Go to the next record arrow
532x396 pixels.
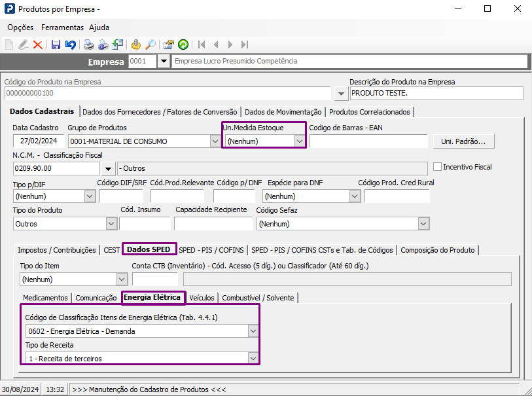[x=230, y=45]
